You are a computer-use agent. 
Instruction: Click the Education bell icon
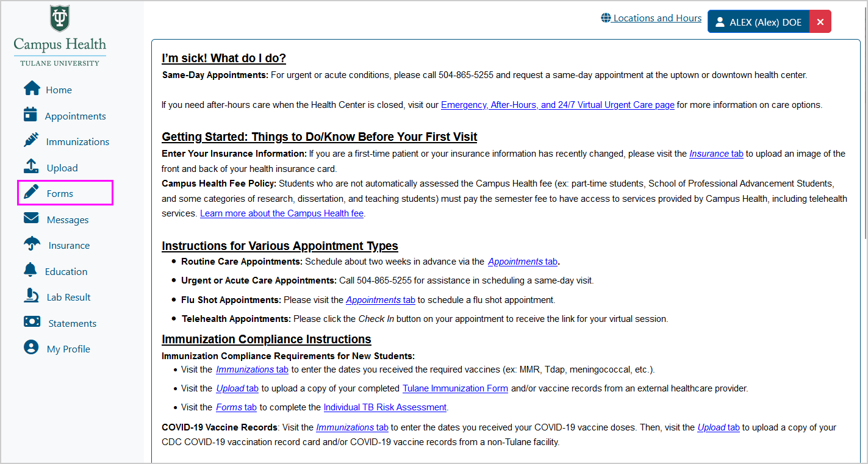[30, 270]
